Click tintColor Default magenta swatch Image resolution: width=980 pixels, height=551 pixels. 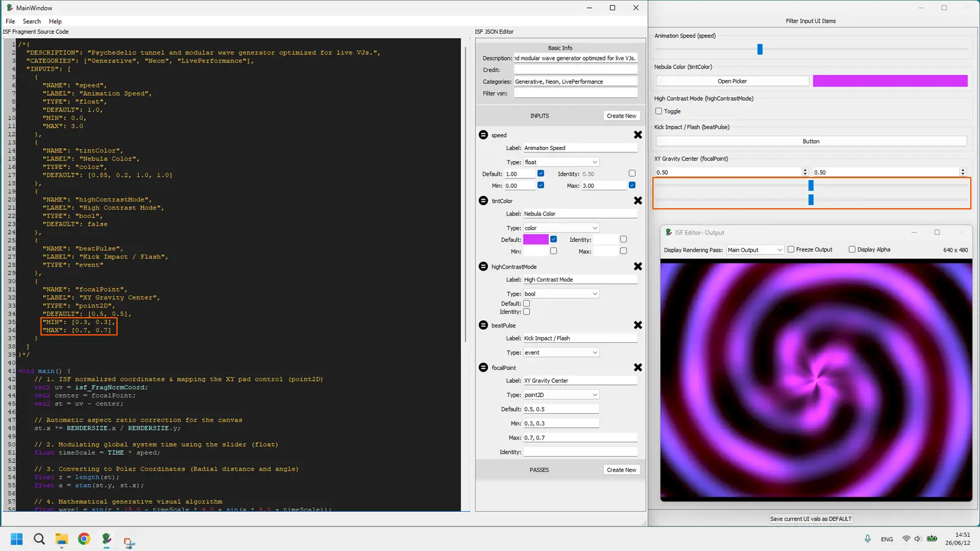(535, 239)
